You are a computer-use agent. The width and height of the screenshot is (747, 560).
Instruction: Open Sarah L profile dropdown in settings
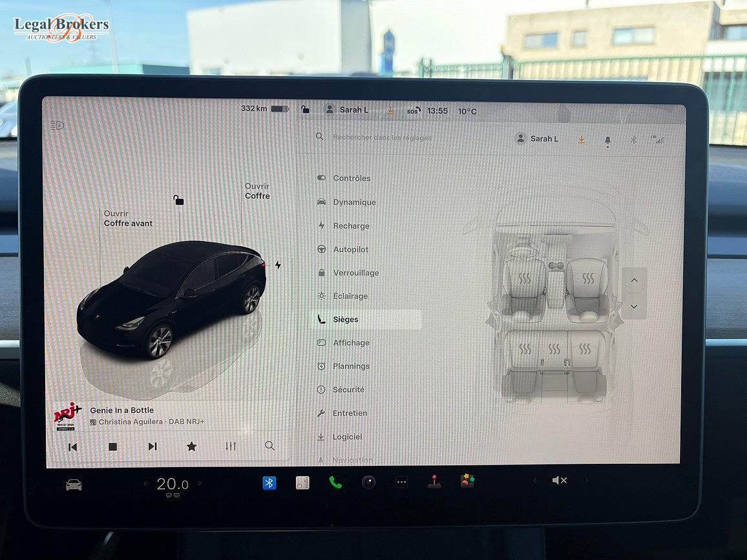[x=538, y=139]
